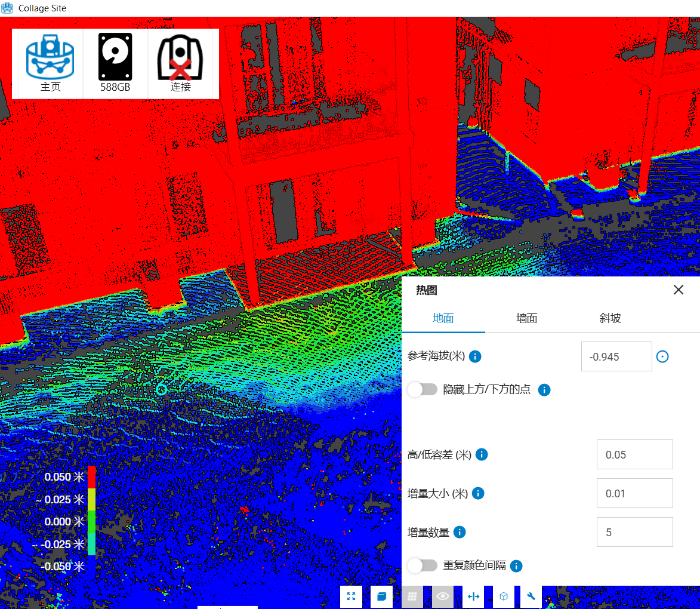Select the 地面 tab
700x609 pixels.
[x=443, y=318]
